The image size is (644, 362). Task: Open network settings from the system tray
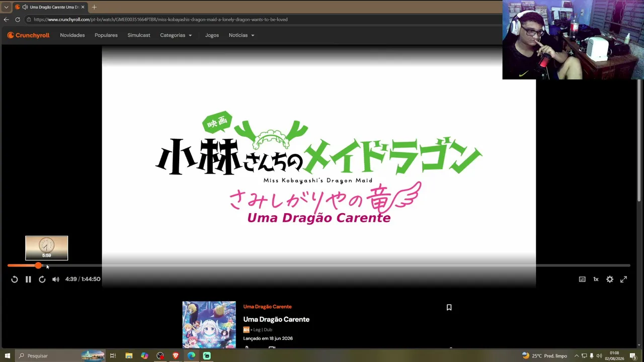click(x=584, y=355)
